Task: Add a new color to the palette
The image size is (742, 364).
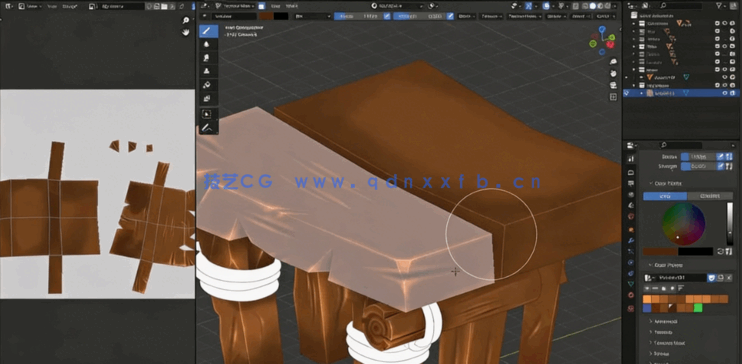Action: (647, 288)
